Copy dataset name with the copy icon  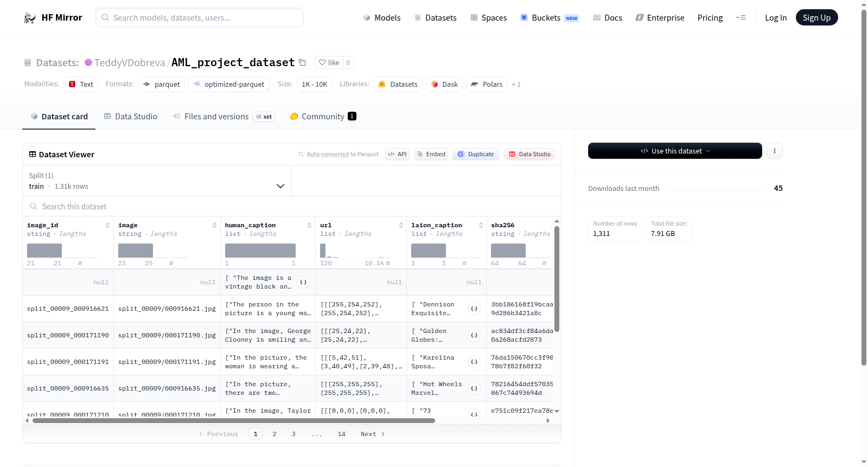coord(303,62)
